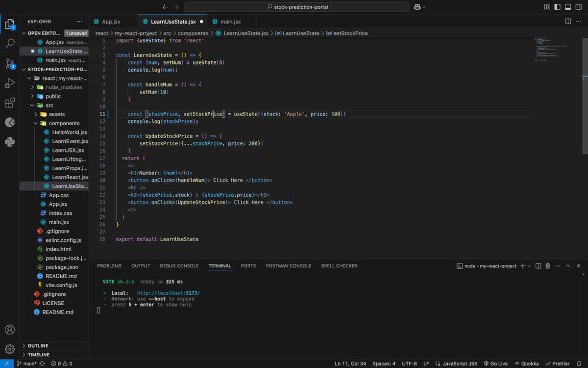Click the main branch in status bar
This screenshot has height=368, width=588.
[x=26, y=364]
